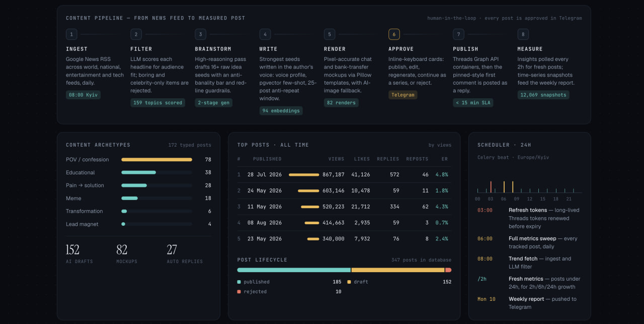This screenshot has height=324, width=644.
Task: Click the '03:00' Refresh tokens time label
Action: pyautogui.click(x=485, y=210)
